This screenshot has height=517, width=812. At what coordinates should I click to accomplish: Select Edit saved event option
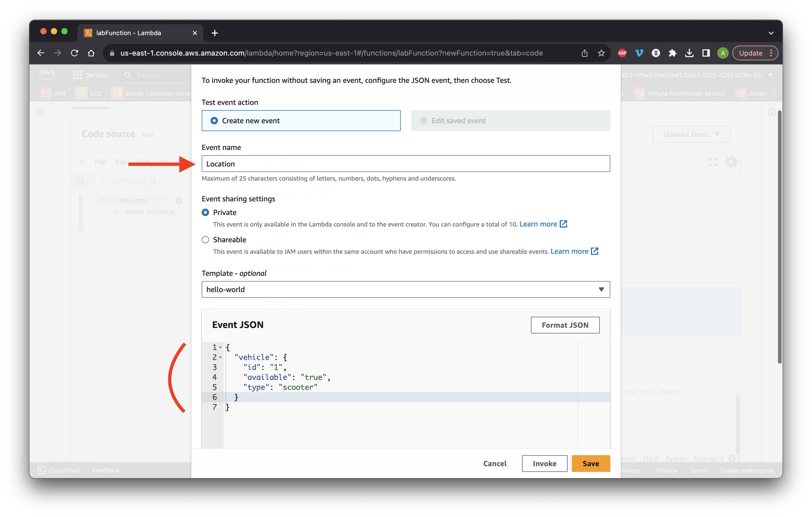(511, 121)
